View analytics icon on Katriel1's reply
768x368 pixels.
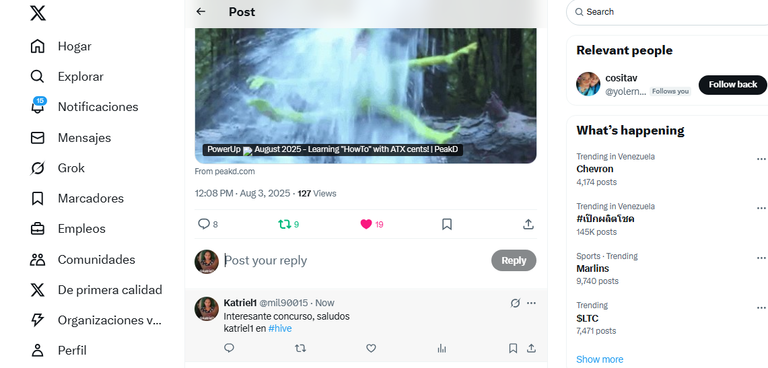(442, 348)
